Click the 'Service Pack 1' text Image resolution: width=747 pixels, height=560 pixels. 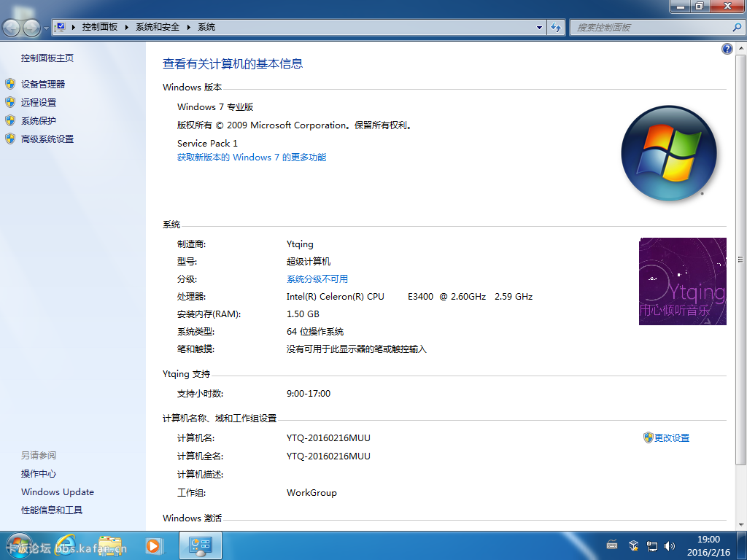[x=207, y=144]
